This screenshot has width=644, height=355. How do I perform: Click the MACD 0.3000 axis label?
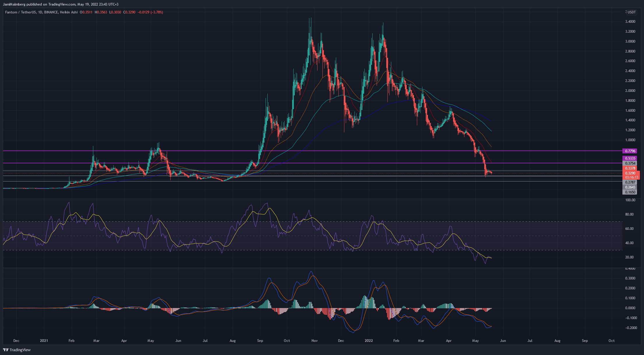630,278
